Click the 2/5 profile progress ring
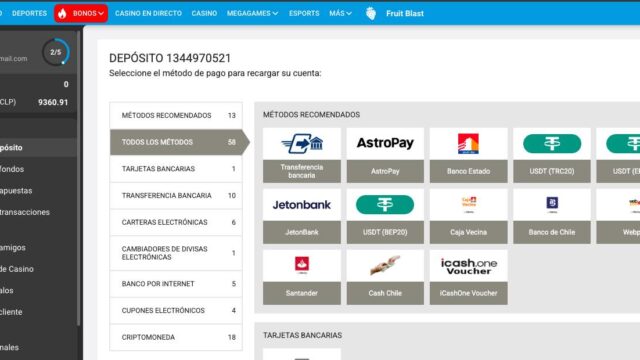640x360 pixels. [56, 52]
